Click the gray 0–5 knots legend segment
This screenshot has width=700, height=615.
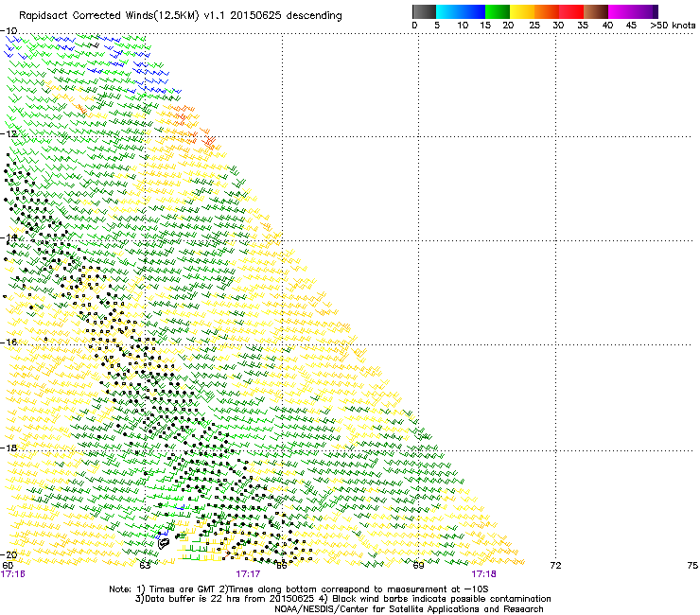424,11
